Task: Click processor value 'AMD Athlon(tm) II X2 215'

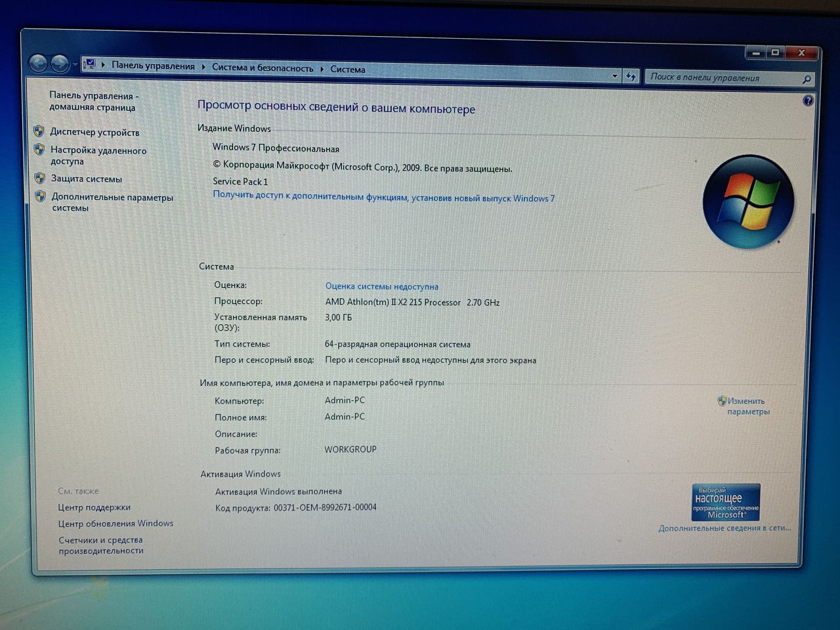Action: (x=412, y=303)
